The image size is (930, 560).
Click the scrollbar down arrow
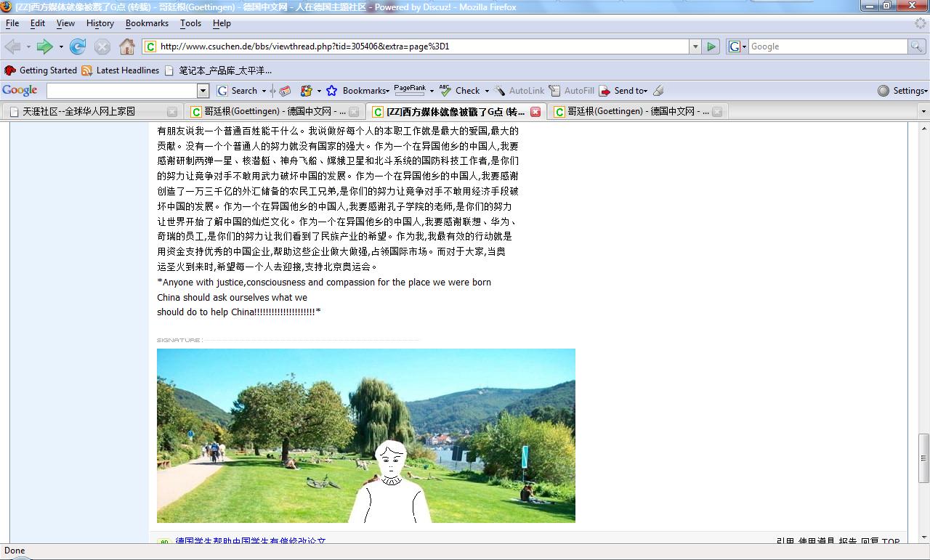click(923, 536)
